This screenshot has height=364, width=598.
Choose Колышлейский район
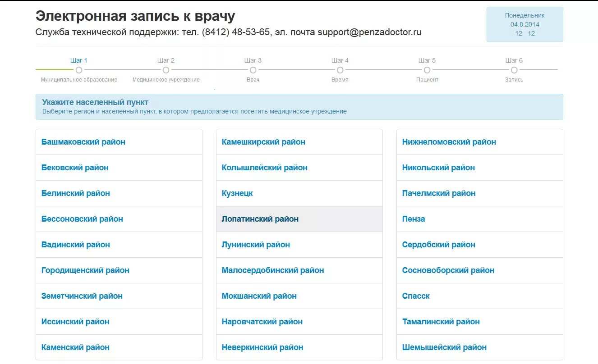pos(299,168)
